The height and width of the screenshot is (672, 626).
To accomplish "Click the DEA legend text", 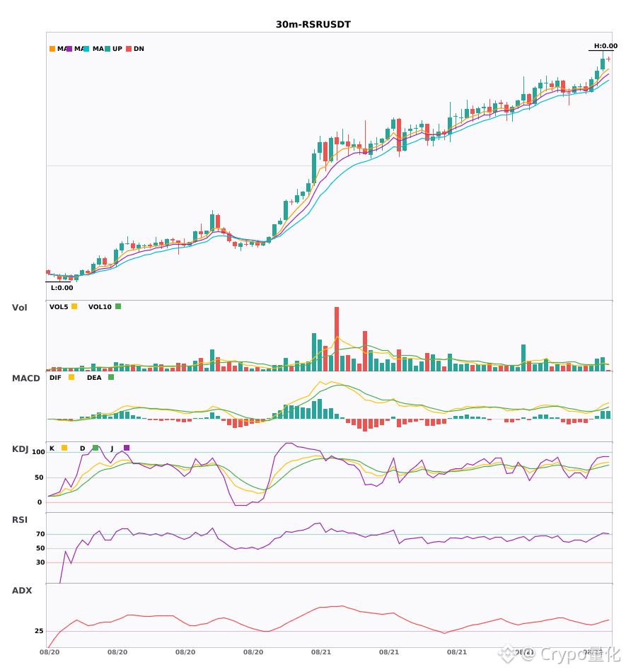I will click(x=94, y=378).
